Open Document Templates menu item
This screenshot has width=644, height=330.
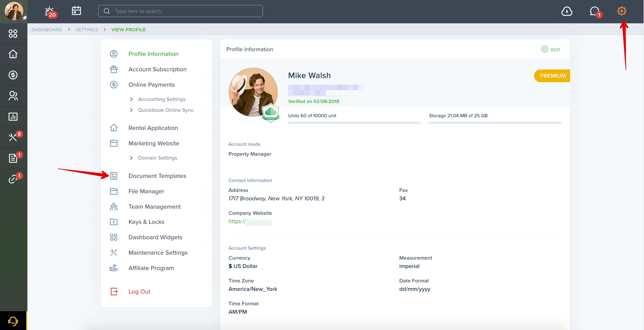[x=157, y=176]
